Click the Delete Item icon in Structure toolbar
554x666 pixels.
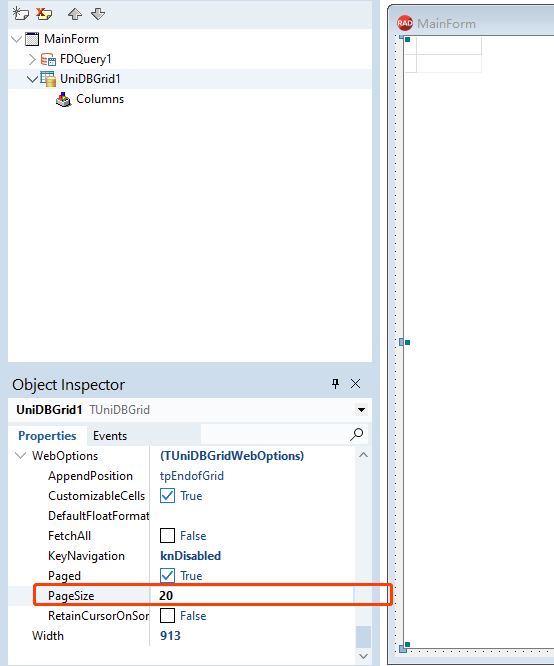44,14
